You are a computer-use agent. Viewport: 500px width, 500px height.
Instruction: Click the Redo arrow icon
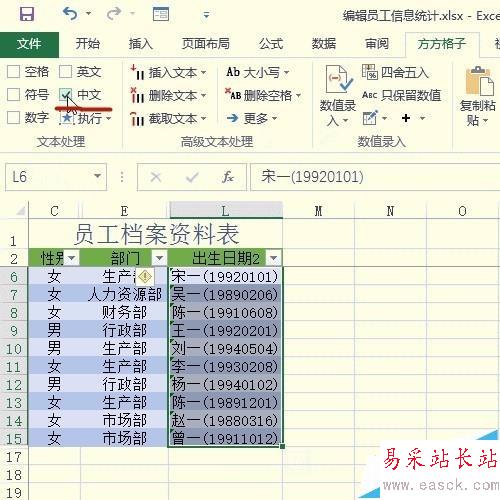click(114, 14)
